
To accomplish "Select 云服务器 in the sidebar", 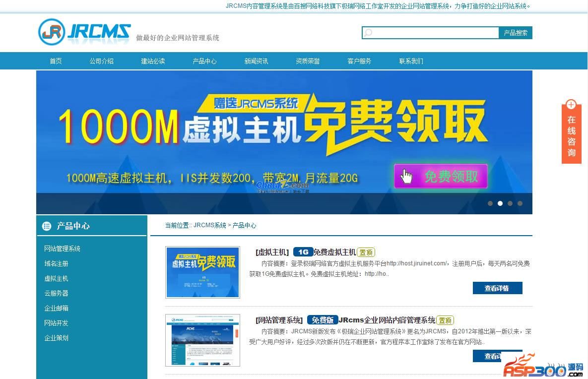I will coord(56,293).
